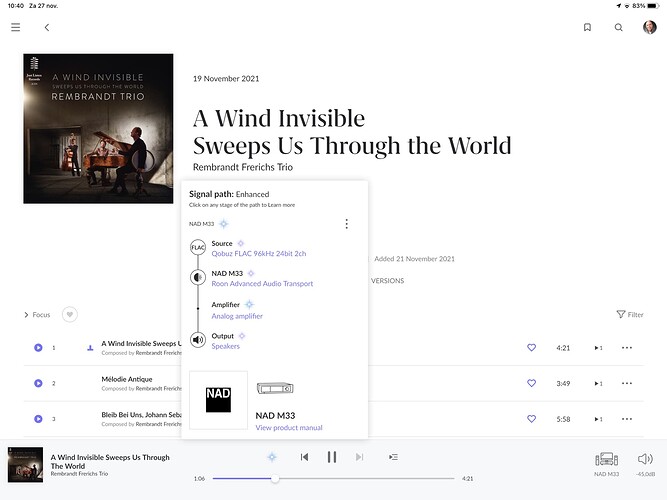Click the NAD M33 transport stage icon
667x500 pixels.
[x=198, y=277]
